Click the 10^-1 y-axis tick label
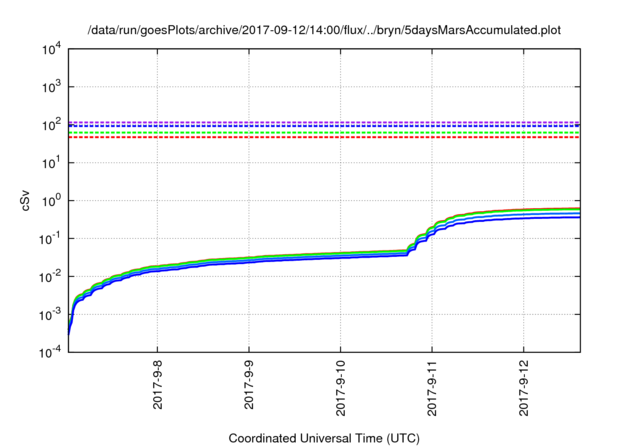This screenshot has height=448, width=640. click(x=50, y=239)
